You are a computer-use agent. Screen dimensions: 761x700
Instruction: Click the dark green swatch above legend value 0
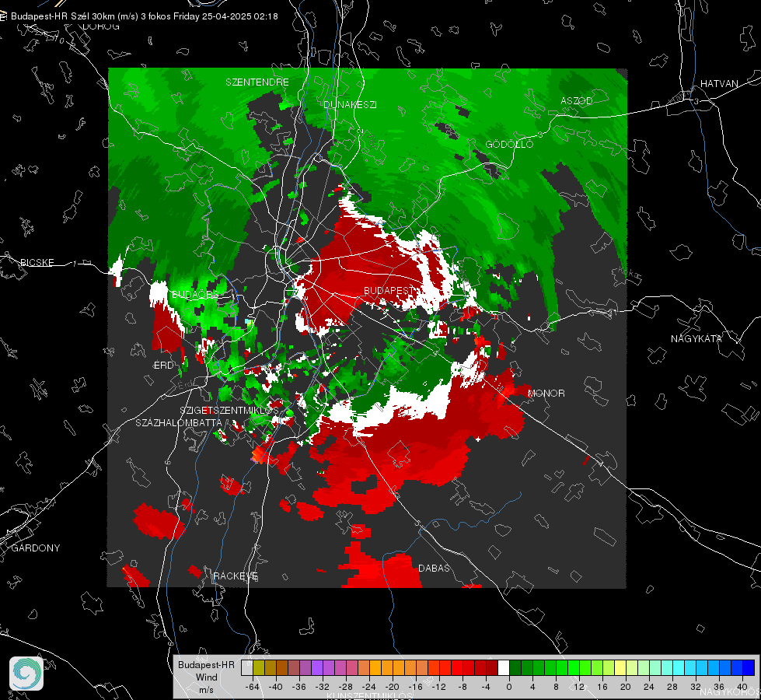(x=515, y=668)
